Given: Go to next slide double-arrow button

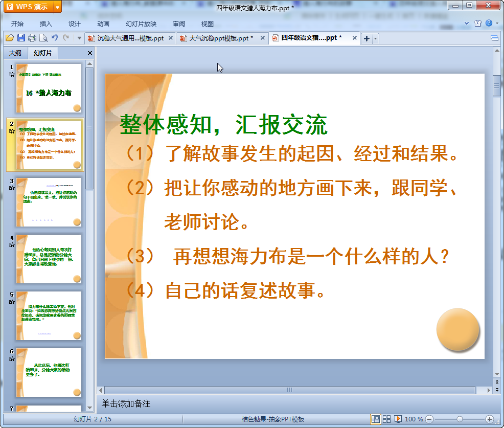Looking at the screenshot, I should [x=497, y=390].
